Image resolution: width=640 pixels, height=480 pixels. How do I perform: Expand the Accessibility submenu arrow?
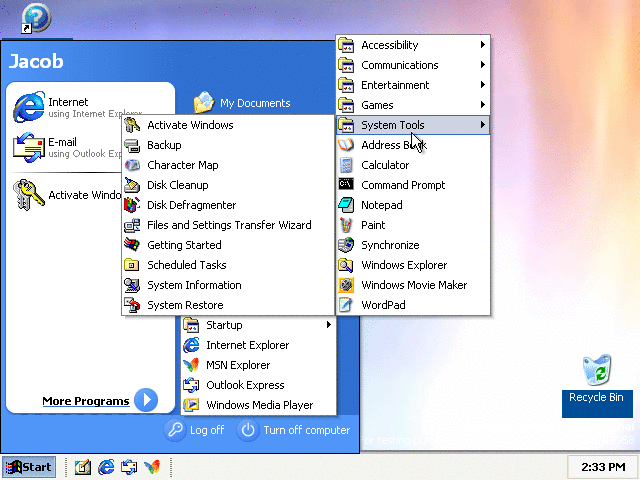click(x=482, y=44)
